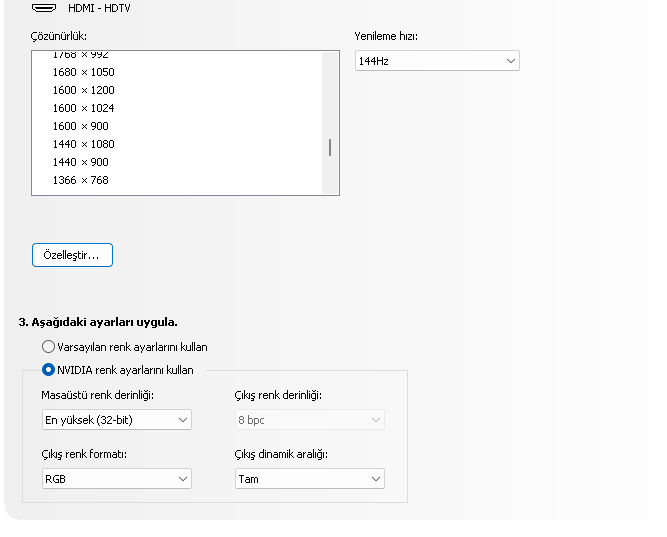The height and width of the screenshot is (537, 667).
Task: Select 1440 × 1080 resolution
Action: click(x=83, y=144)
